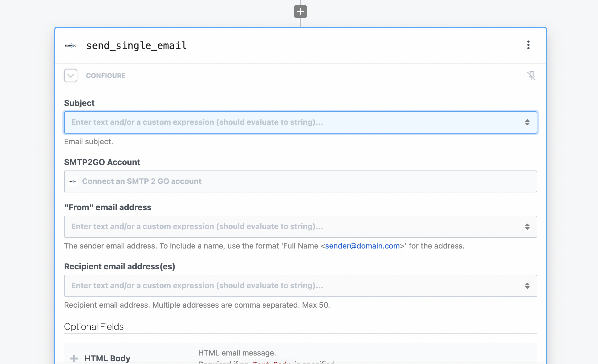Click inside the Subject input field
This screenshot has width=598, height=364.
tap(293, 122)
